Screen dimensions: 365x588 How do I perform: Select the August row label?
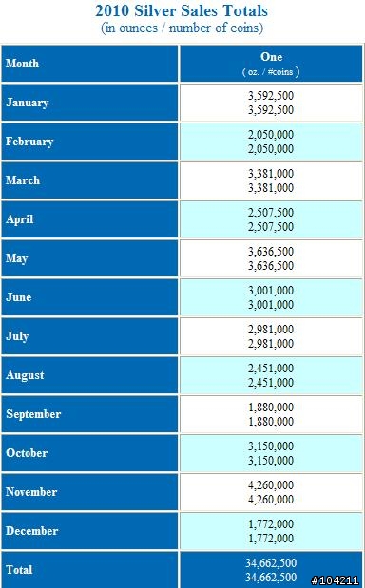(89, 375)
